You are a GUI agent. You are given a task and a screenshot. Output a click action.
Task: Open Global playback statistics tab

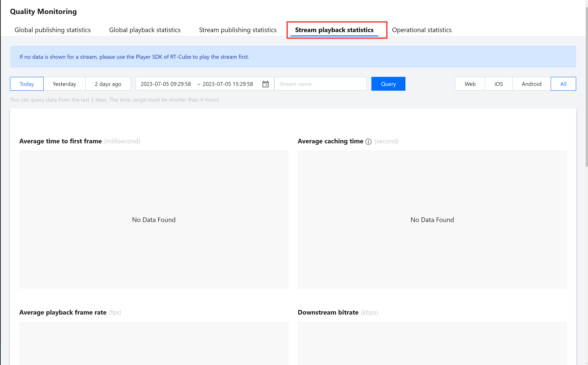point(145,30)
